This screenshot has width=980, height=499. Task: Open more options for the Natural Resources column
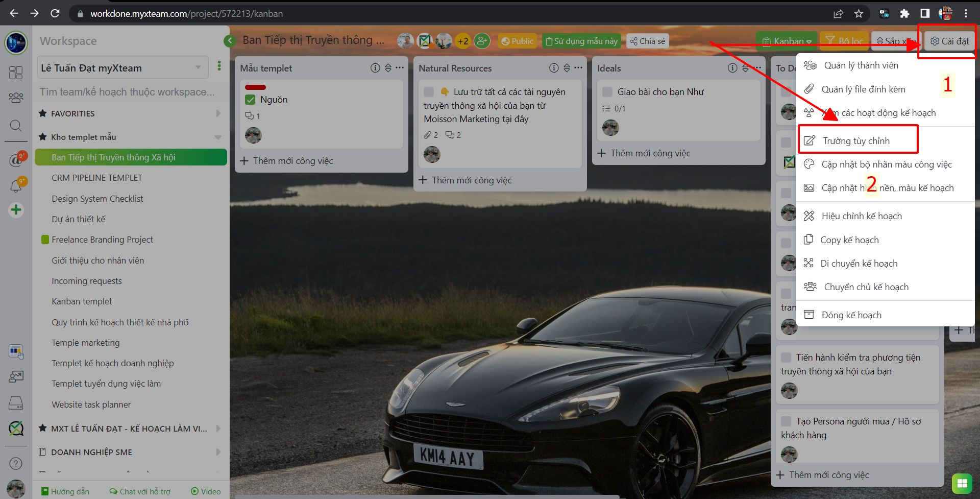pos(578,68)
